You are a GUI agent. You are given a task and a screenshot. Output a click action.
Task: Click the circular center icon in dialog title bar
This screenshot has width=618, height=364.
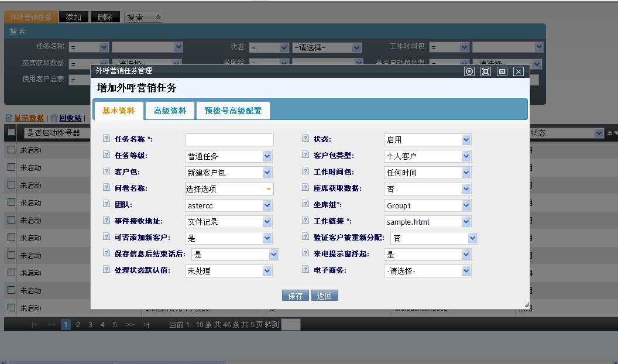469,71
